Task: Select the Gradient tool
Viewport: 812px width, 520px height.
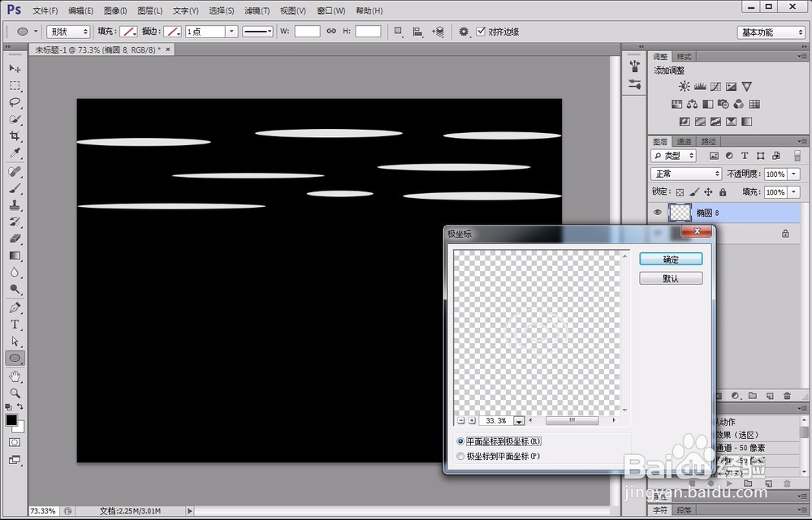Action: 15,256
